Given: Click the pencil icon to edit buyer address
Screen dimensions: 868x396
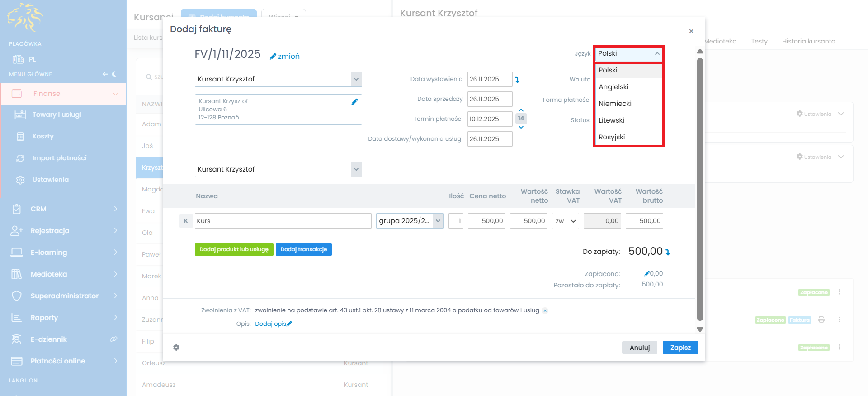Looking at the screenshot, I should coord(354,102).
